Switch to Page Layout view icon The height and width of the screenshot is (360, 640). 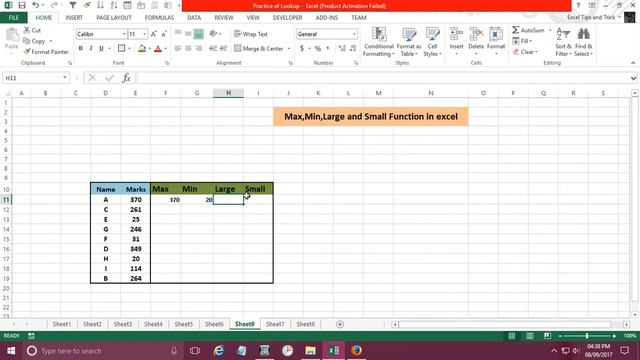pos(529,336)
